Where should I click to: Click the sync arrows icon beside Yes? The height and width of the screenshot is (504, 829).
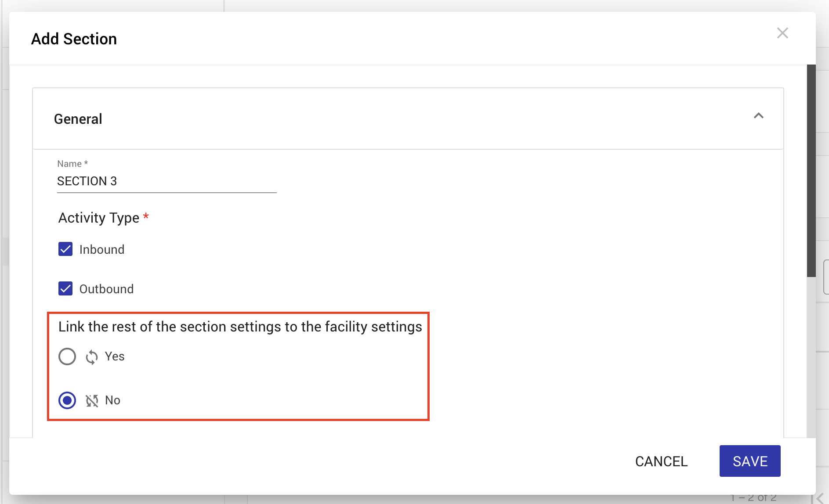pos(92,357)
